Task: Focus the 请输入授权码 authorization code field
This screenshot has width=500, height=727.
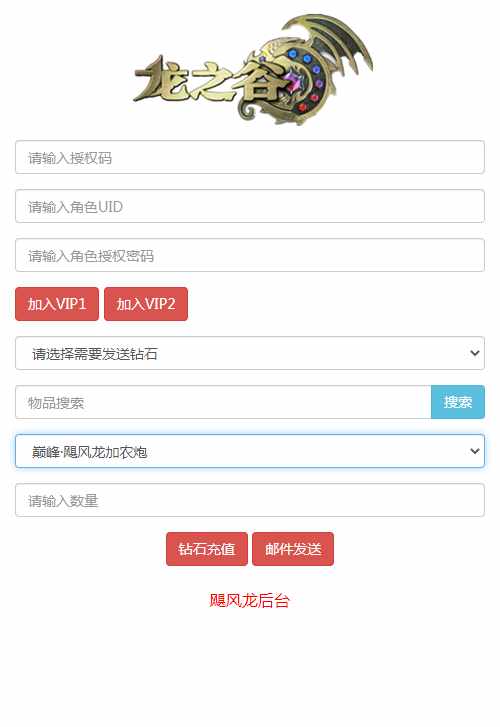Action: (250, 158)
